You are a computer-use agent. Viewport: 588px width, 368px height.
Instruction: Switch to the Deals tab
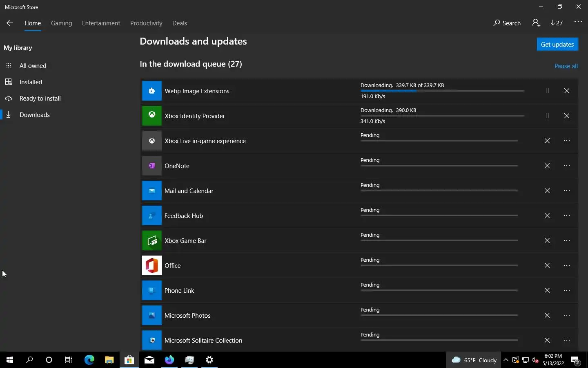(180, 23)
